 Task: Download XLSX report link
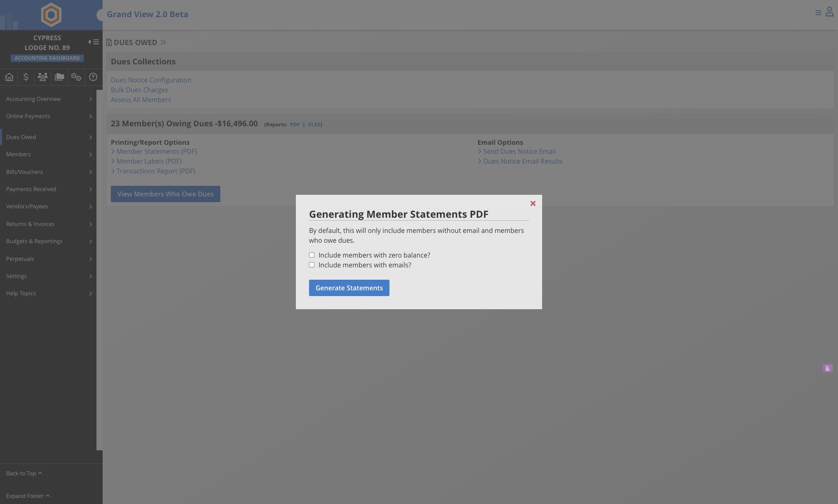(x=314, y=124)
